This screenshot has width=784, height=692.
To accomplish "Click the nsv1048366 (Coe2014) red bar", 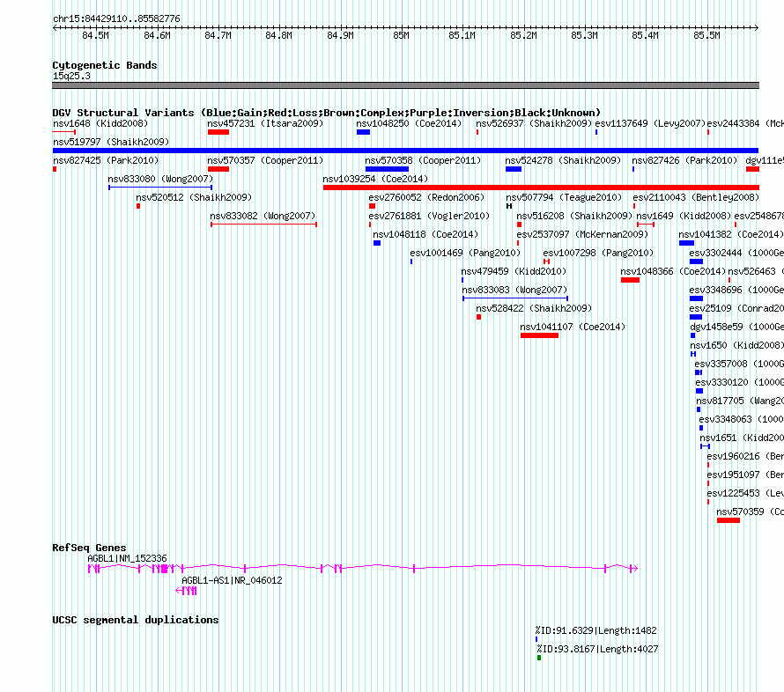I will tap(630, 280).
